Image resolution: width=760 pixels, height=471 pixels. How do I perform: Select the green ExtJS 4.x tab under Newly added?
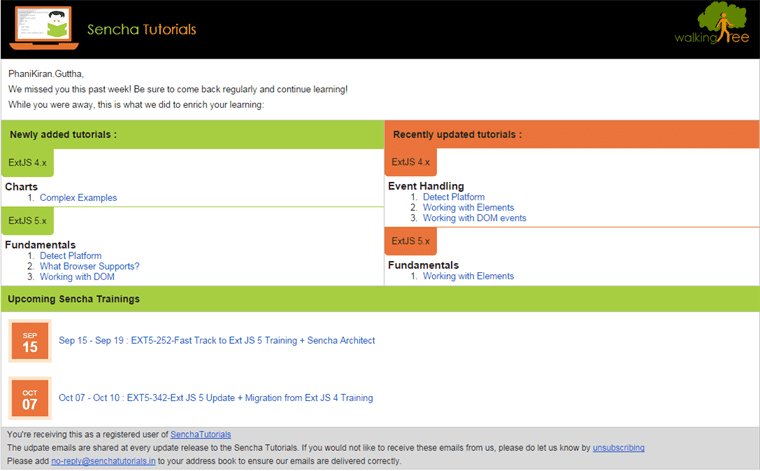click(28, 163)
